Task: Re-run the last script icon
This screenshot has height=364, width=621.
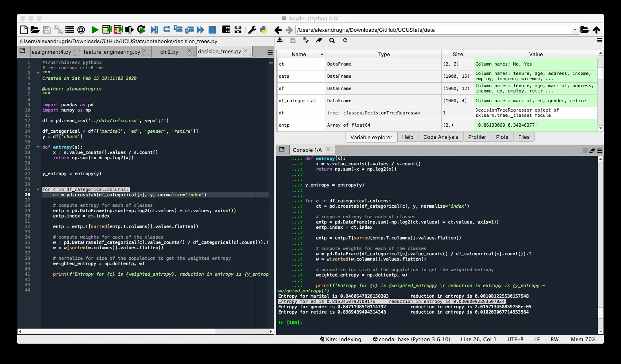Action: (x=141, y=29)
